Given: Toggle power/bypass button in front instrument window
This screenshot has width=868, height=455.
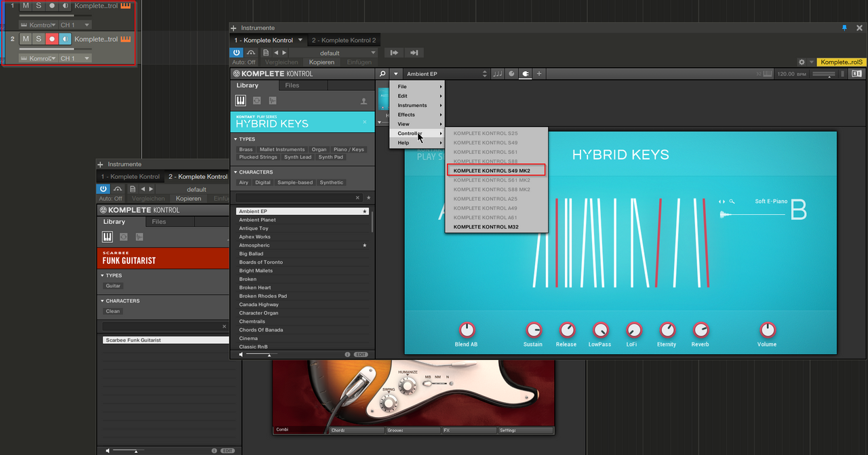Looking at the screenshot, I should pos(237,52).
